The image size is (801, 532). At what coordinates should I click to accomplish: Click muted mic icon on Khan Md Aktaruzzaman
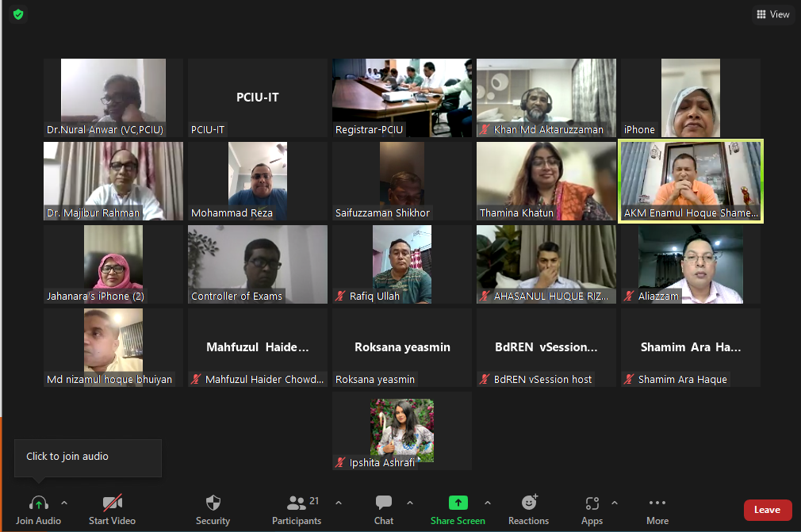[x=485, y=130]
